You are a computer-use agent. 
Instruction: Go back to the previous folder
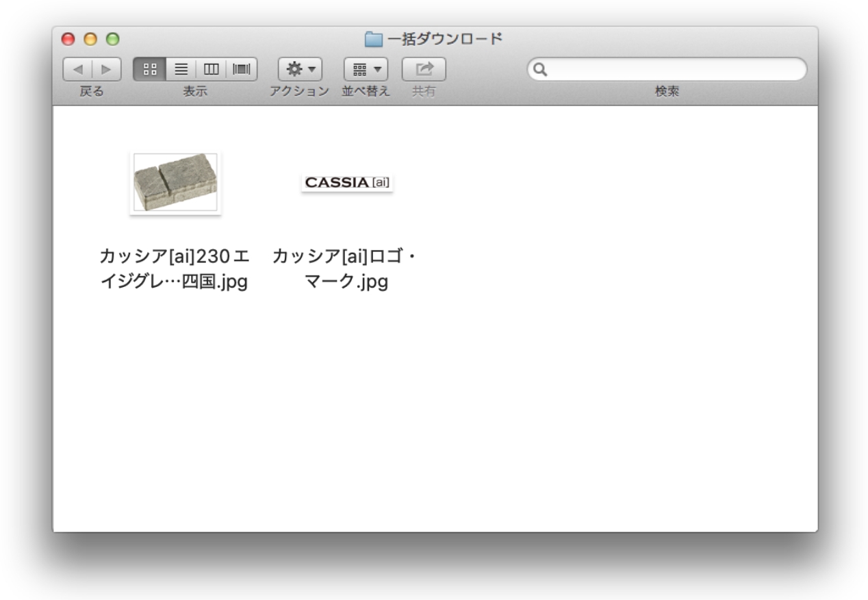pyautogui.click(x=77, y=69)
